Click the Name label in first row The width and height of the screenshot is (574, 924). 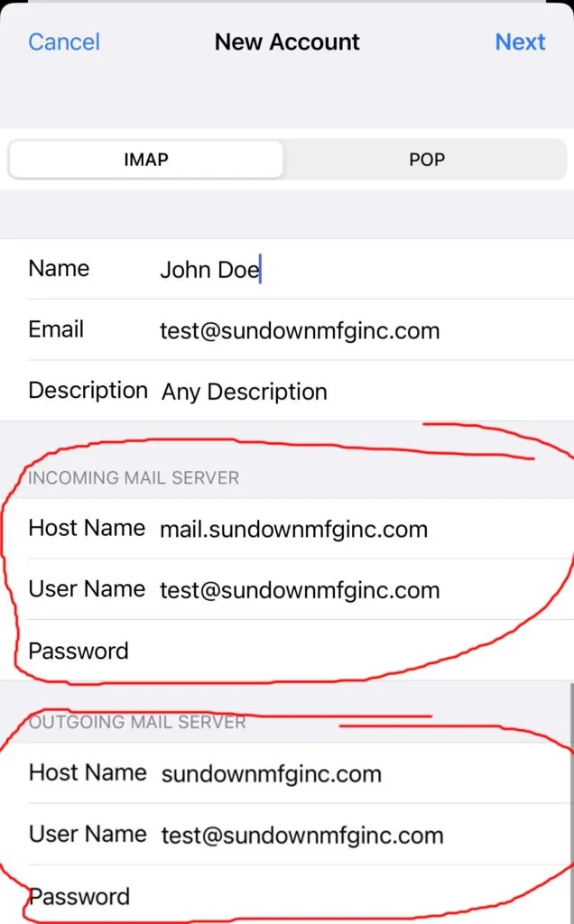[59, 268]
